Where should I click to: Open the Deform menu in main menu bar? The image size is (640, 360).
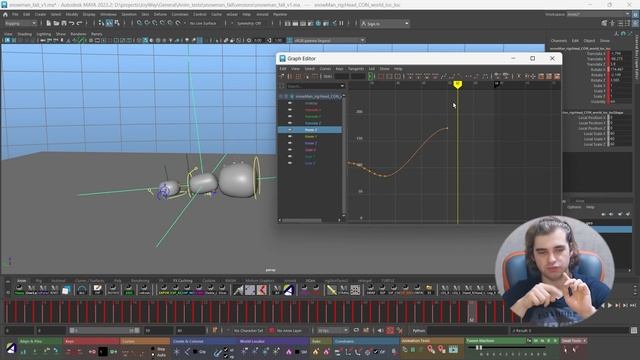(x=160, y=14)
